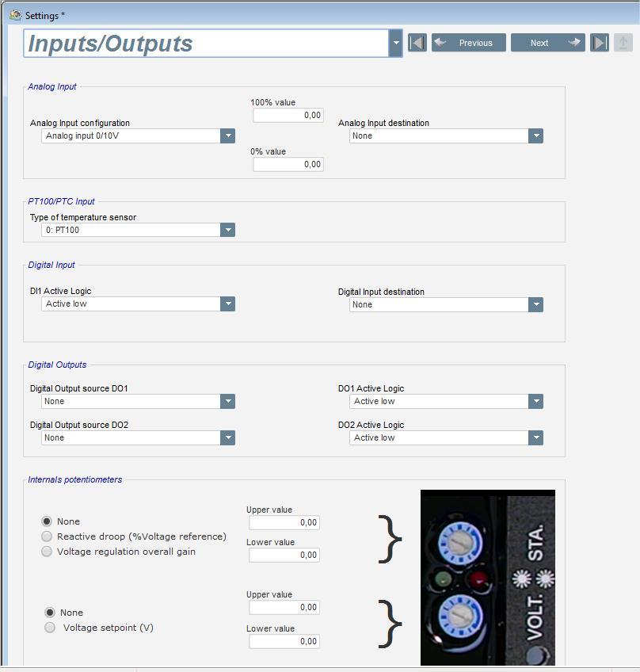Click the PT100/PTC Input group title
Viewport: 640px width, 672px height.
[61, 201]
